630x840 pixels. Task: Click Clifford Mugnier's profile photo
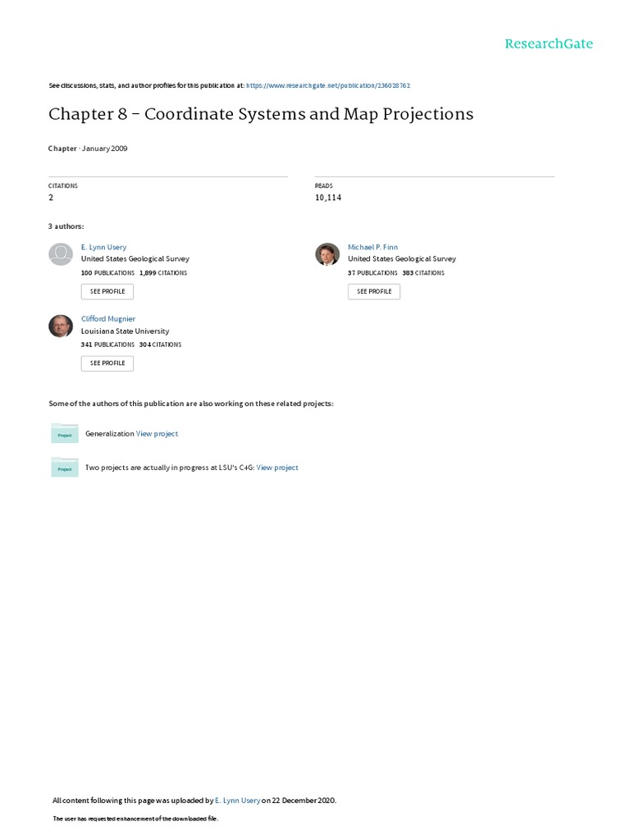[x=61, y=326]
